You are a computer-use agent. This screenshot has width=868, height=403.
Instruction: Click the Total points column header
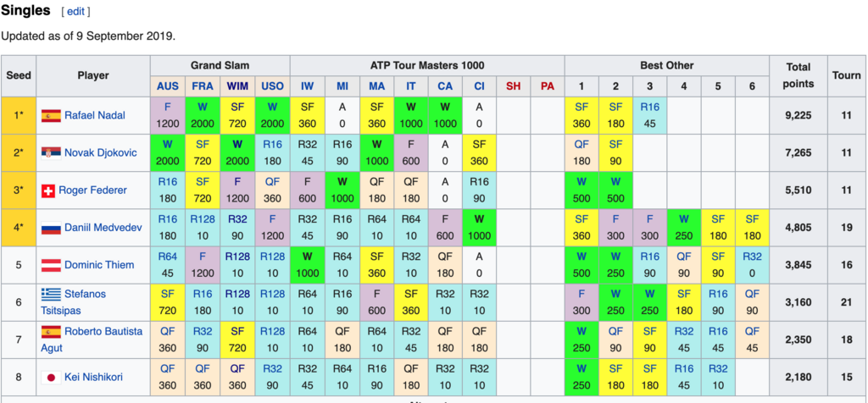(798, 75)
